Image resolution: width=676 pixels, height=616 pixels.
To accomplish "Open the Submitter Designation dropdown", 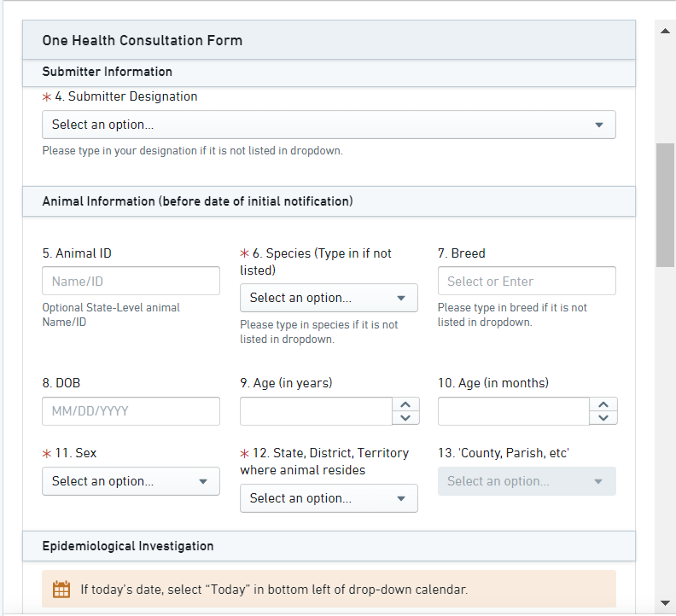I will (x=329, y=125).
